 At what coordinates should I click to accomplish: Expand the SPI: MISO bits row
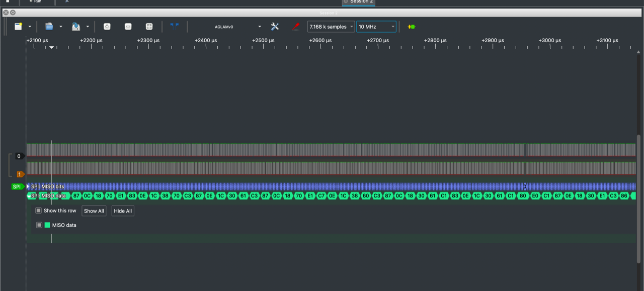(x=28, y=186)
